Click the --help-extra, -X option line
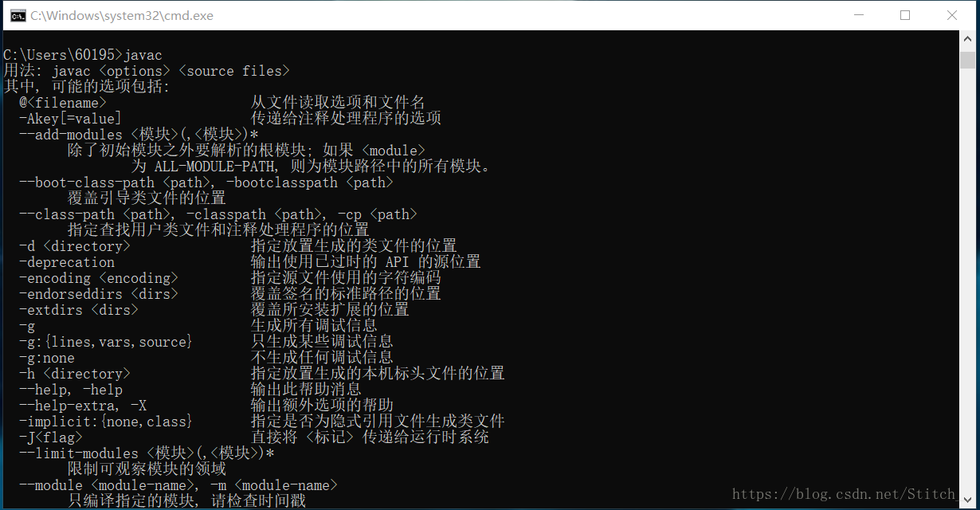980x510 pixels. point(206,406)
